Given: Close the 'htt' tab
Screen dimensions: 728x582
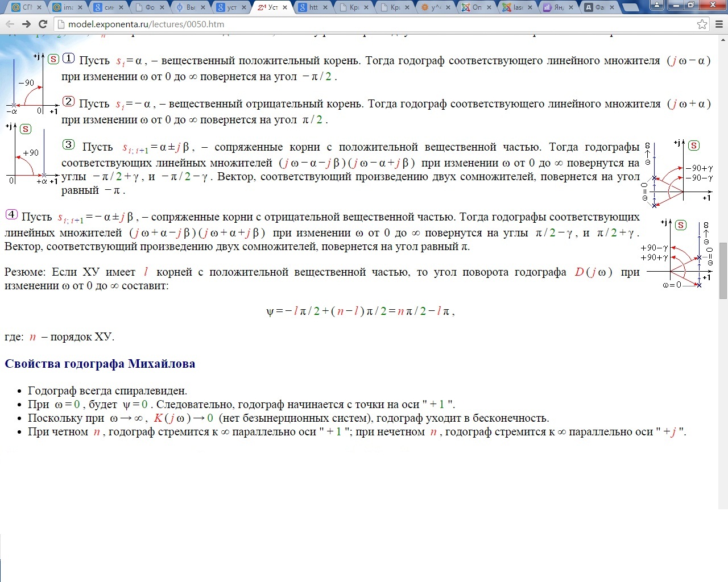Looking at the screenshot, I should click(326, 7).
